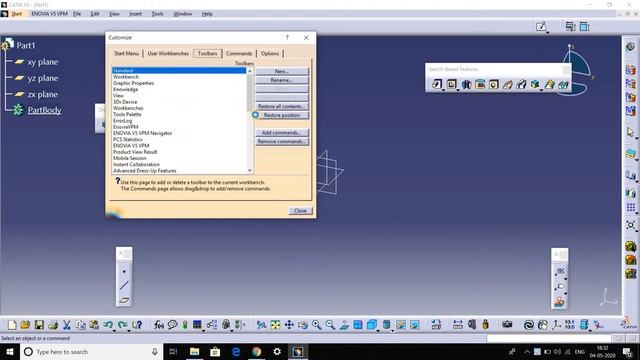Switch to Options tab
Screen dimensions: 640x360
click(270, 53)
